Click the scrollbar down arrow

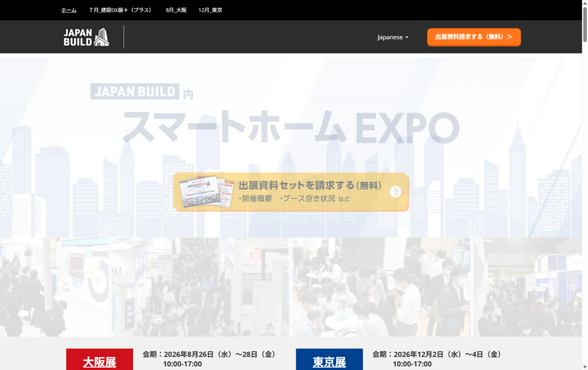pyautogui.click(x=584, y=365)
